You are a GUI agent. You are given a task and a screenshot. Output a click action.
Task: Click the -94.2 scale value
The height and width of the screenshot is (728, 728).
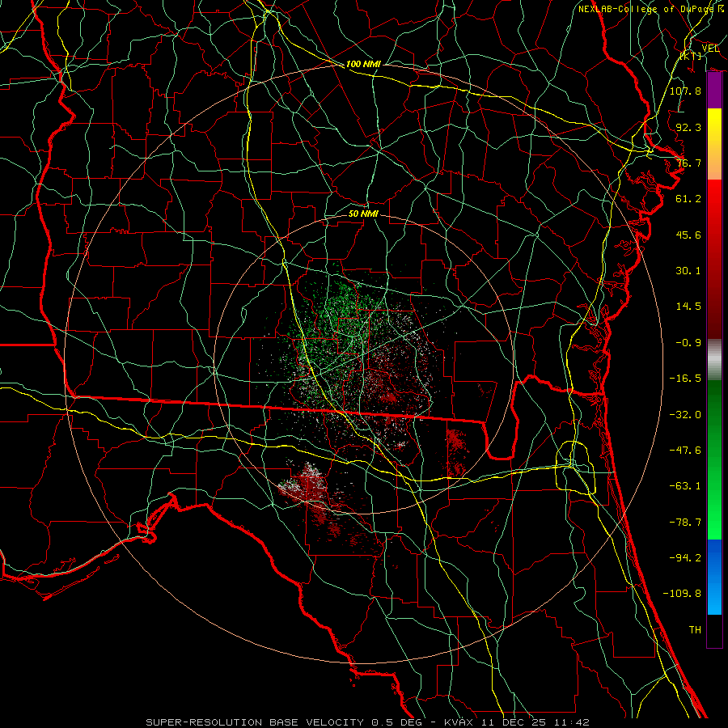(x=685, y=558)
